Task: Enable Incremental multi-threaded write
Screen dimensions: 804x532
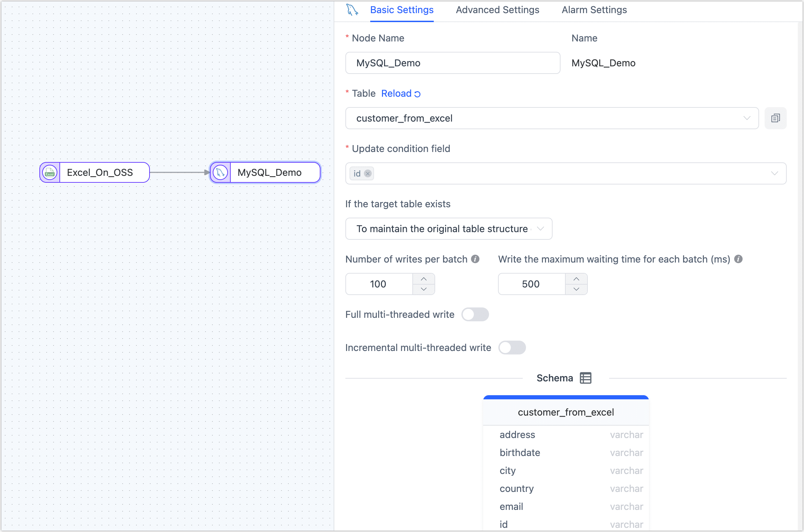Action: tap(513, 348)
